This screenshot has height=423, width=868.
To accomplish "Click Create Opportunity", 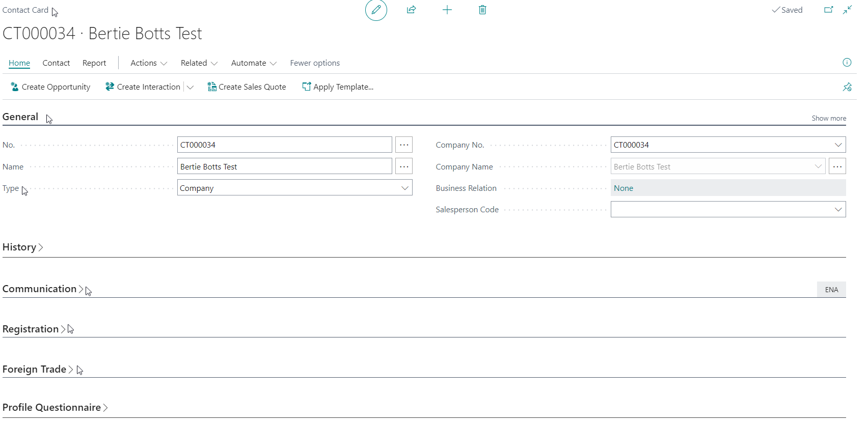I will coord(50,87).
